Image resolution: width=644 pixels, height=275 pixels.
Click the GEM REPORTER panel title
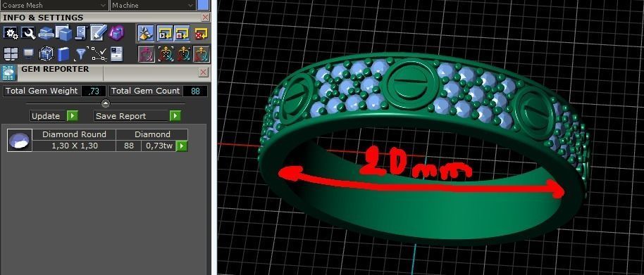[55, 69]
